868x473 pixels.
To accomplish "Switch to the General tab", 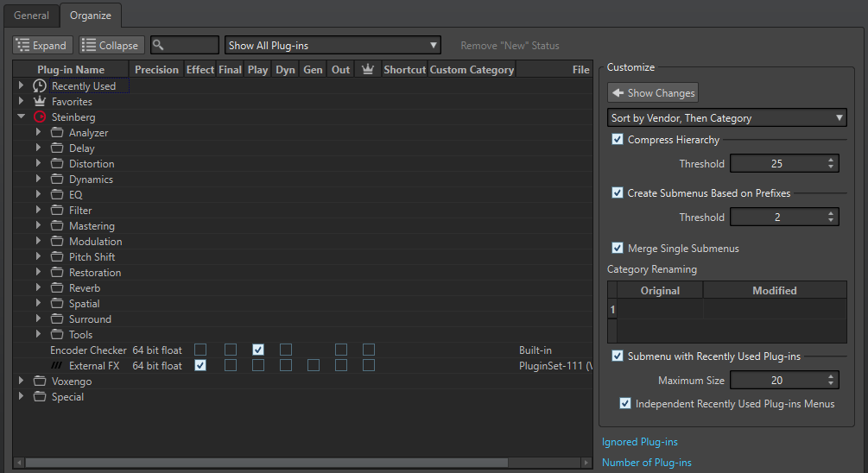I will pos(31,15).
